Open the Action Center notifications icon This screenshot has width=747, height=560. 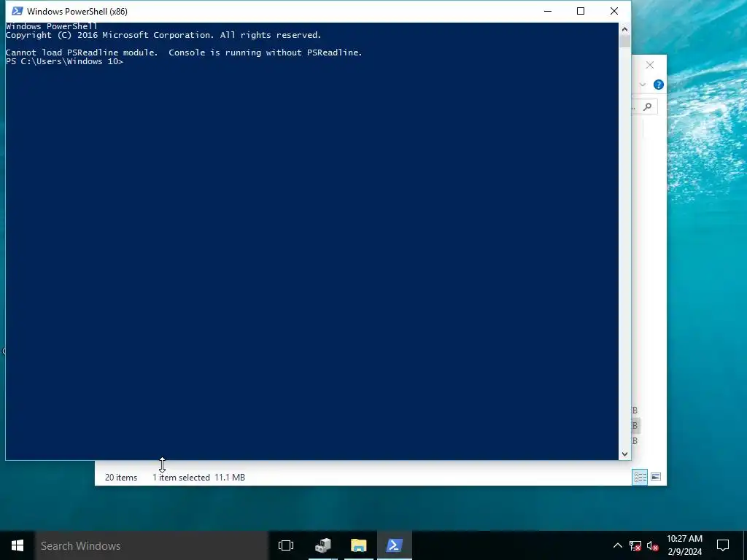(723, 545)
